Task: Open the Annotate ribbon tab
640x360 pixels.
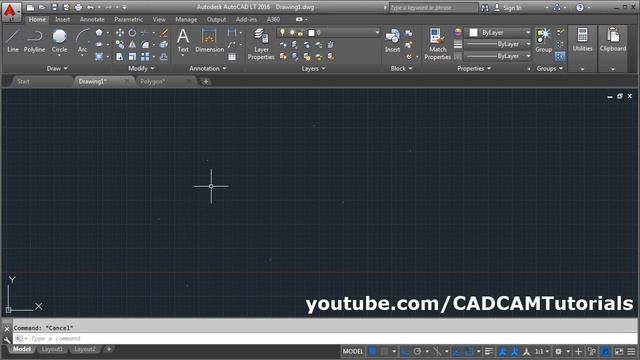Action: click(92, 19)
